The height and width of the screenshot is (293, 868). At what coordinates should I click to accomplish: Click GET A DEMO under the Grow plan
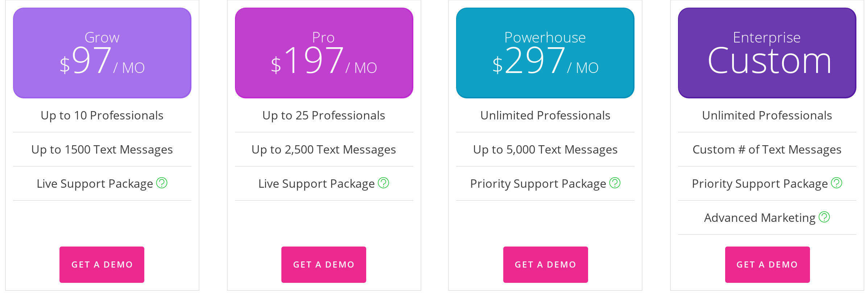[x=102, y=264]
